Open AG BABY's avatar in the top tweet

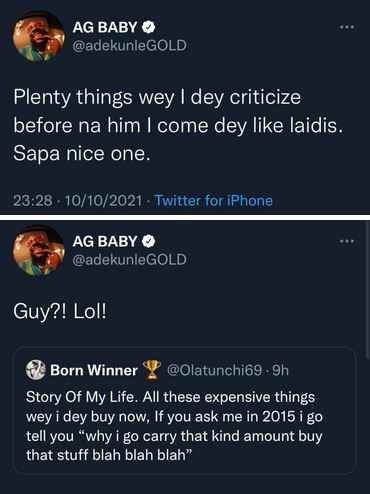pos(39,37)
